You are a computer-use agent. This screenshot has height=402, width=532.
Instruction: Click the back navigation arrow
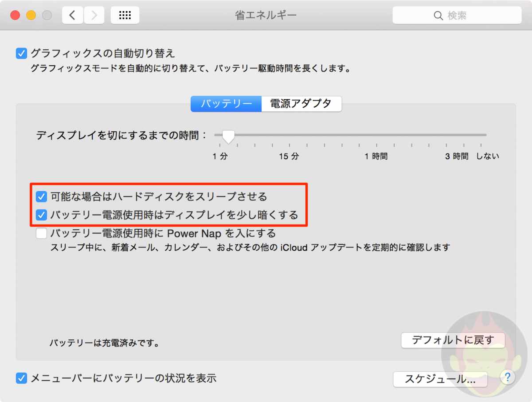[x=72, y=15]
